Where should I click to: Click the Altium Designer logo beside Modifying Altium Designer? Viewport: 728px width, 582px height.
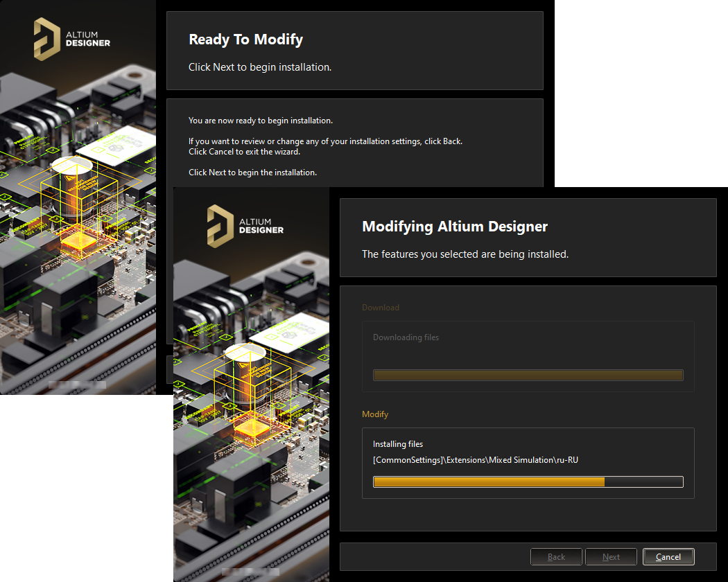tap(245, 227)
